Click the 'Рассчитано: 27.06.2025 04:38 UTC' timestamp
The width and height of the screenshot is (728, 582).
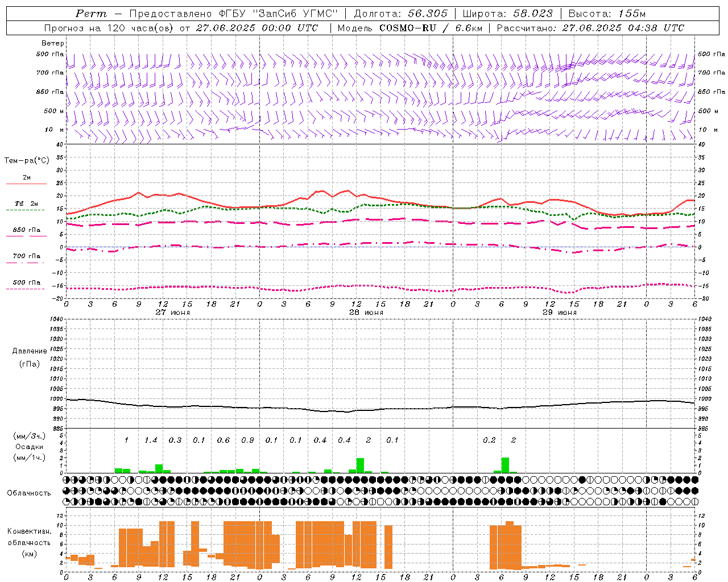click(590, 28)
